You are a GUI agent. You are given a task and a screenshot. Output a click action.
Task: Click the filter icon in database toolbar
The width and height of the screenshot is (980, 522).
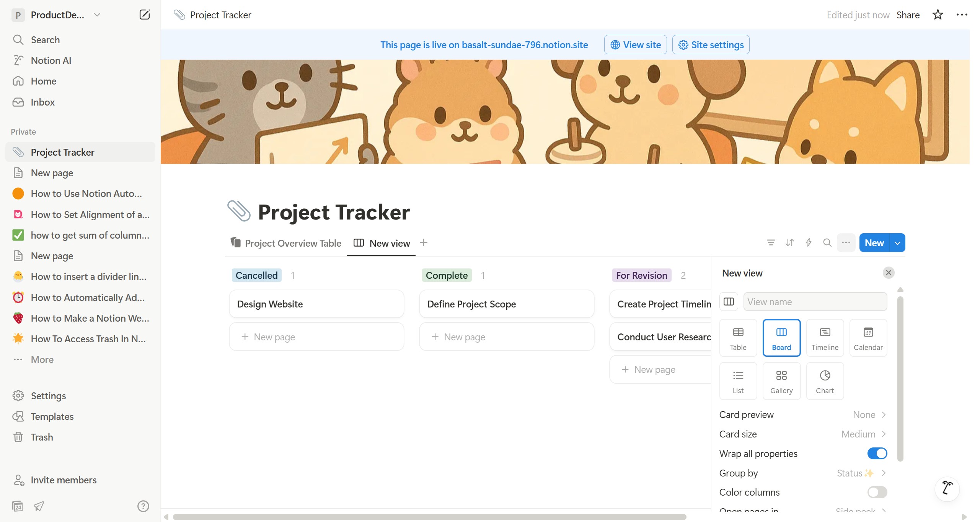[771, 242]
